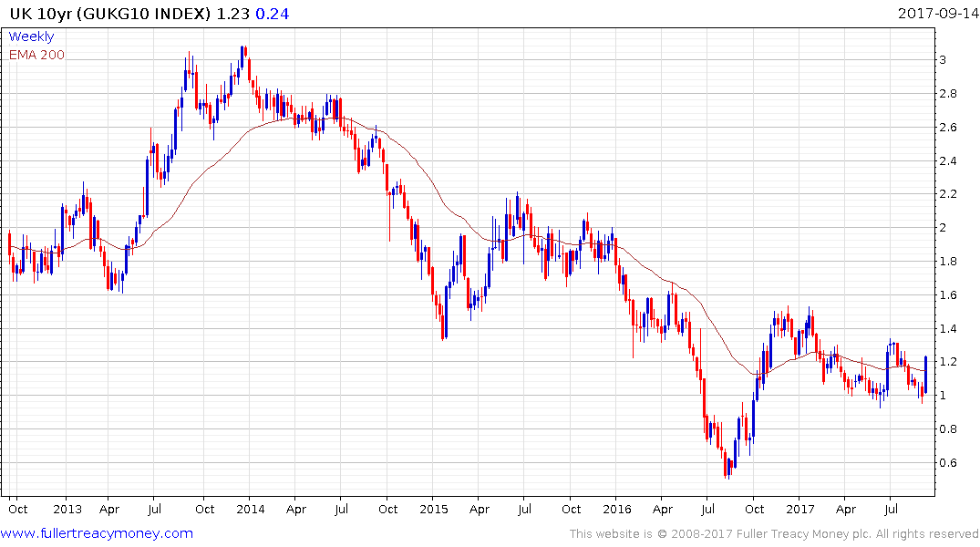The image size is (980, 547).
Task: Click the y-axis value 2
Action: (x=944, y=228)
